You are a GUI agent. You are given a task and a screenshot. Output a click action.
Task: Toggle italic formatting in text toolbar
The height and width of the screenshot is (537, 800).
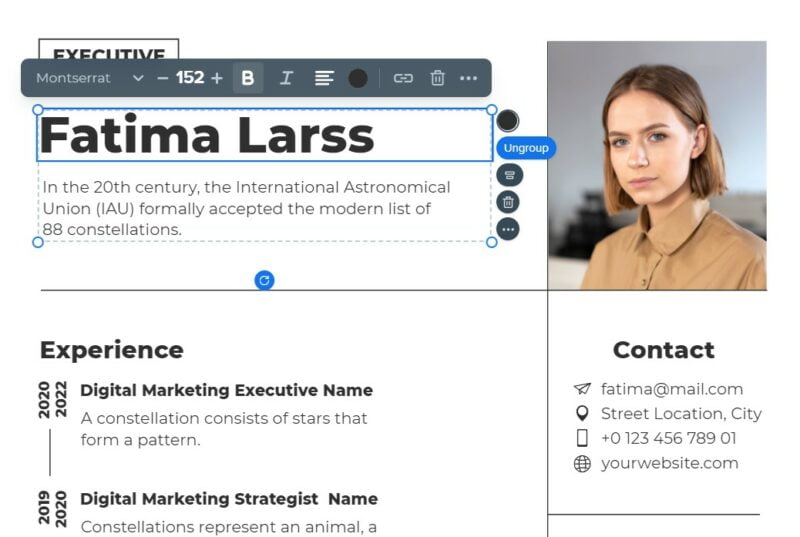[286, 78]
